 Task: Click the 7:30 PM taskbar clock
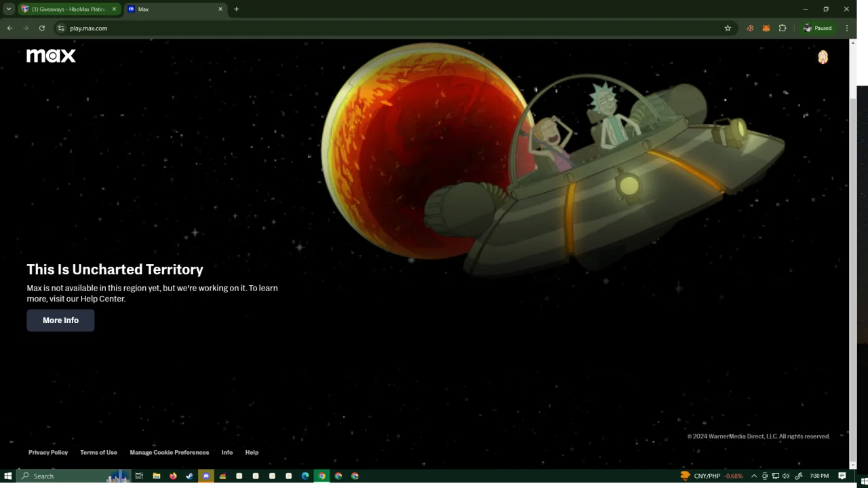819,476
